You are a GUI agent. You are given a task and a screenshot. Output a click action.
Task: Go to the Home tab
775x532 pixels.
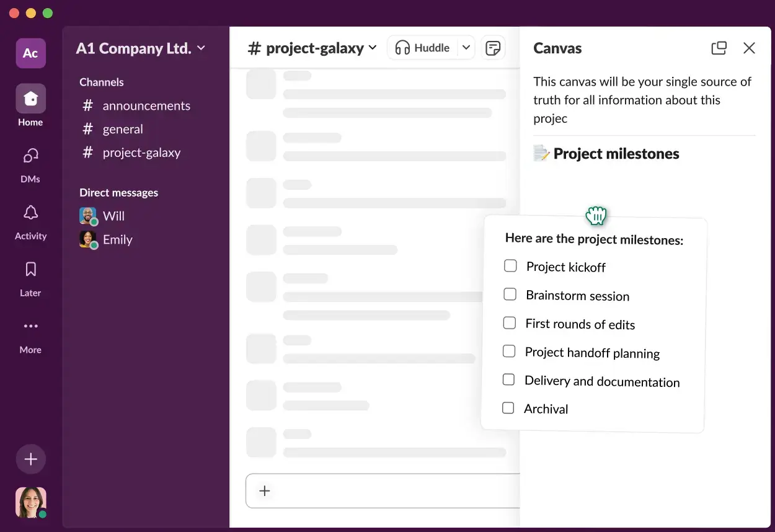click(30, 105)
